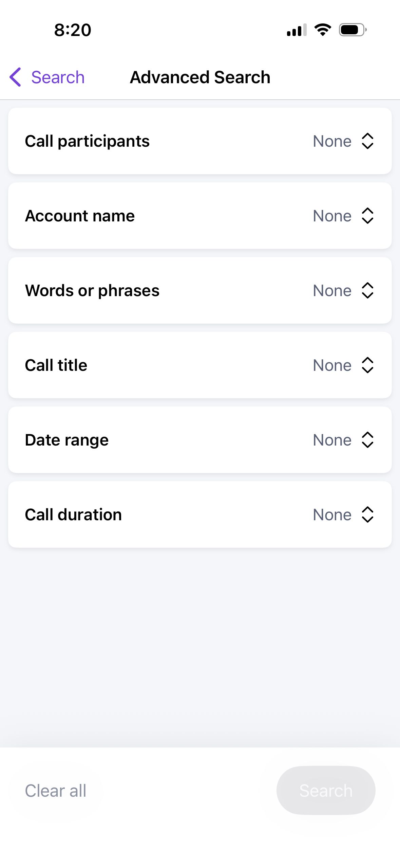
Task: Choose the Call duration filter row
Action: tap(200, 514)
